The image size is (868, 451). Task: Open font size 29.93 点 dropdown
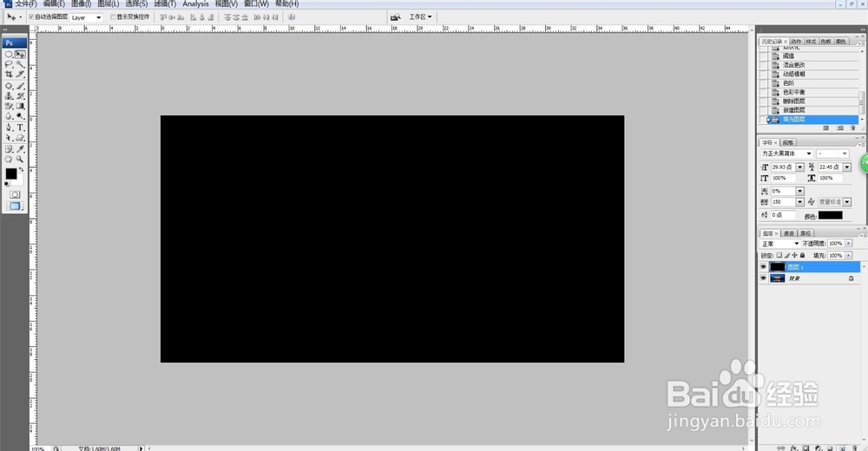800,167
